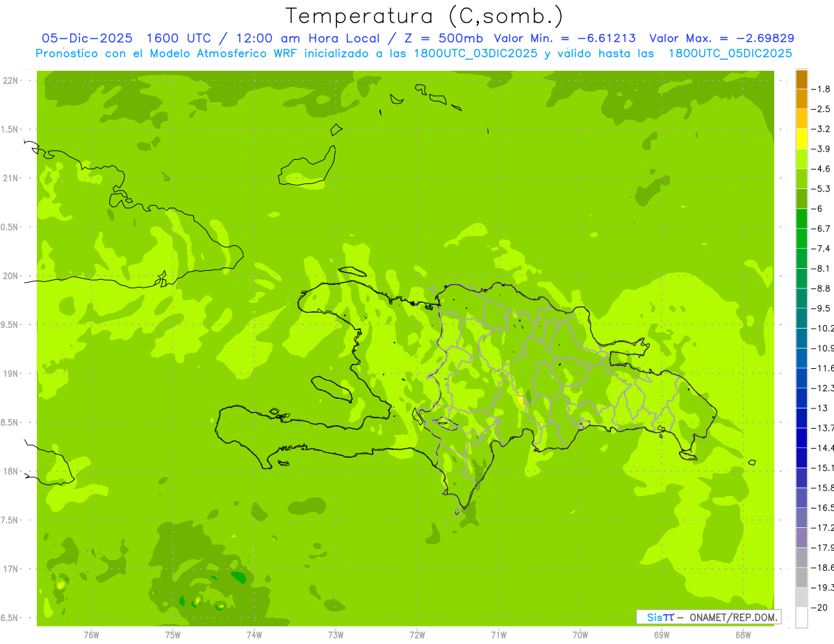The image size is (834, 644).
Task: Click the "21N" latitude label
Action: tap(10, 179)
